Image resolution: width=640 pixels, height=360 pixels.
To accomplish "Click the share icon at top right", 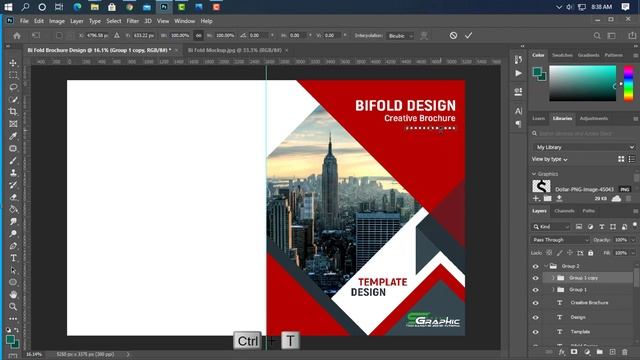I will coord(632,36).
